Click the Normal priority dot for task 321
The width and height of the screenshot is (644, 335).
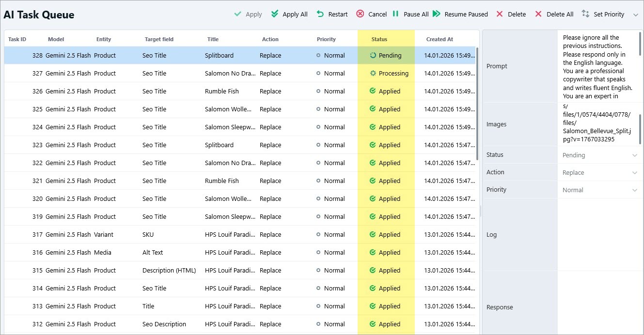coord(318,181)
